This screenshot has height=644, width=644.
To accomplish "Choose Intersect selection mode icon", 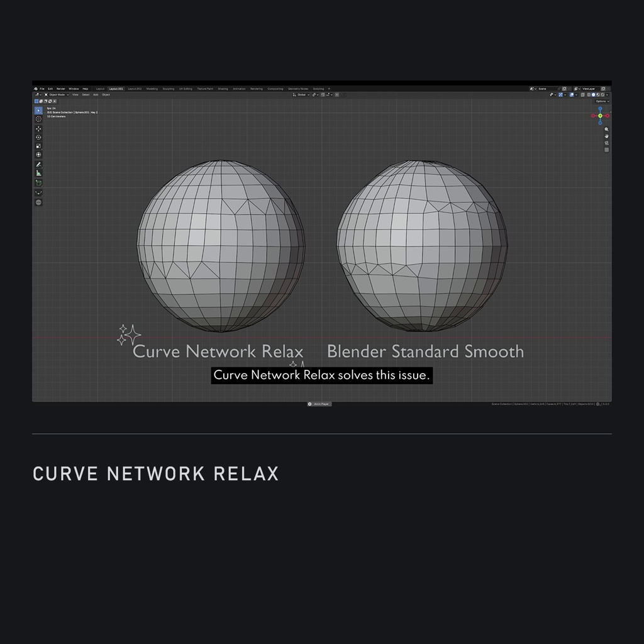I will (55, 101).
